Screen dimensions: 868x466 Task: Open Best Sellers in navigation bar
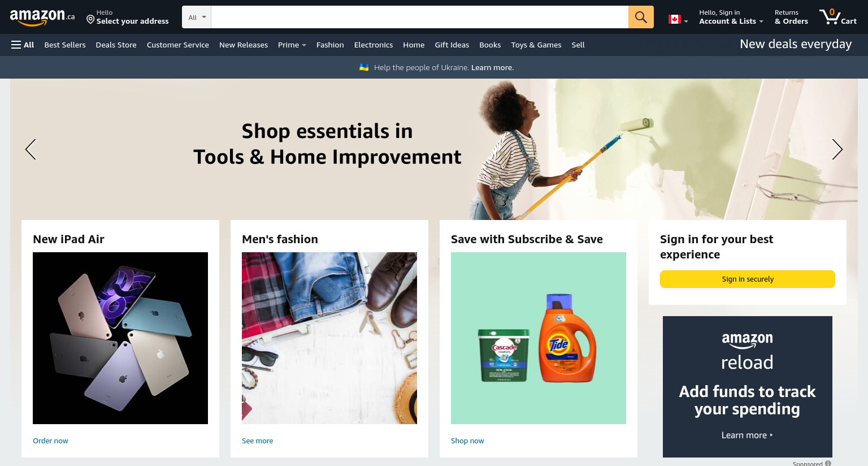[65, 45]
